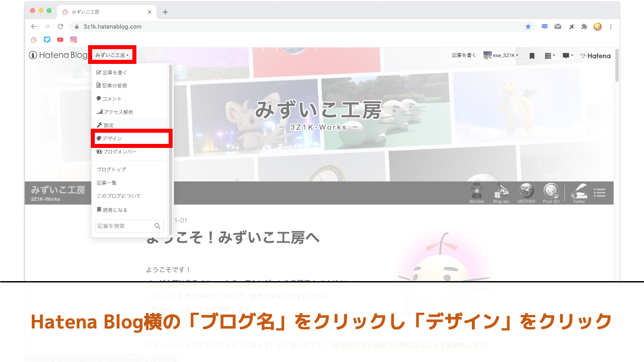Open the Blender category icon
Screen dimensions: 644x362
(477, 193)
